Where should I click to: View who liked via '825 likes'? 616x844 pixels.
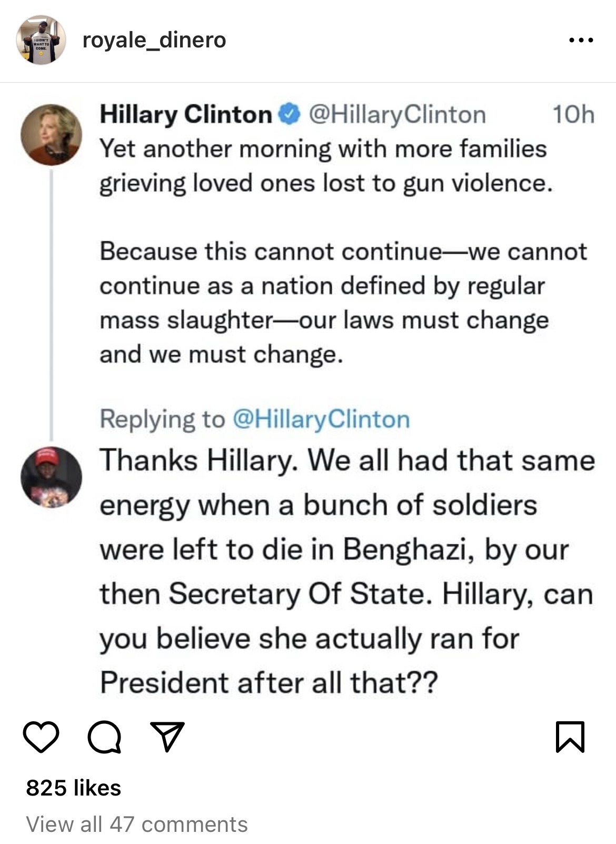tap(74, 788)
